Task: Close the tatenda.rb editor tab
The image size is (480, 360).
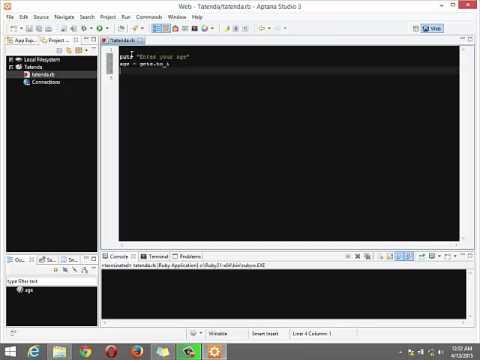Action: (x=141, y=40)
